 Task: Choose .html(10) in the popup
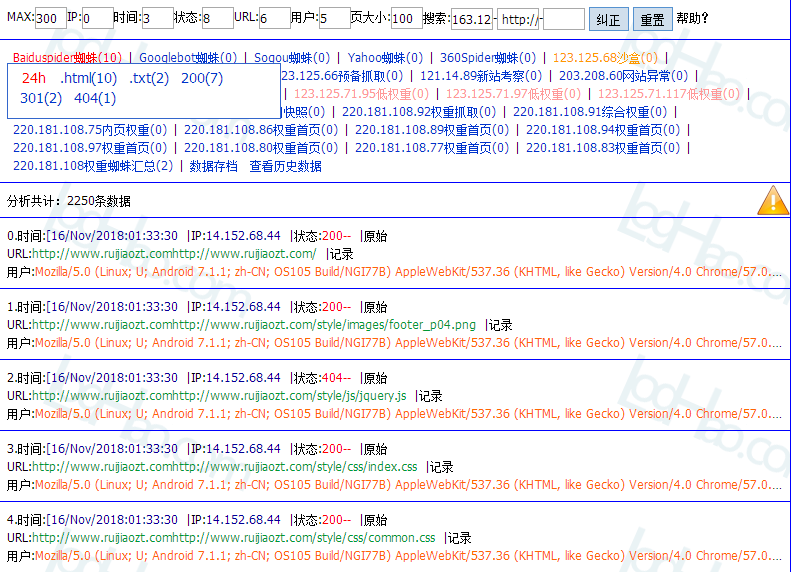88,78
